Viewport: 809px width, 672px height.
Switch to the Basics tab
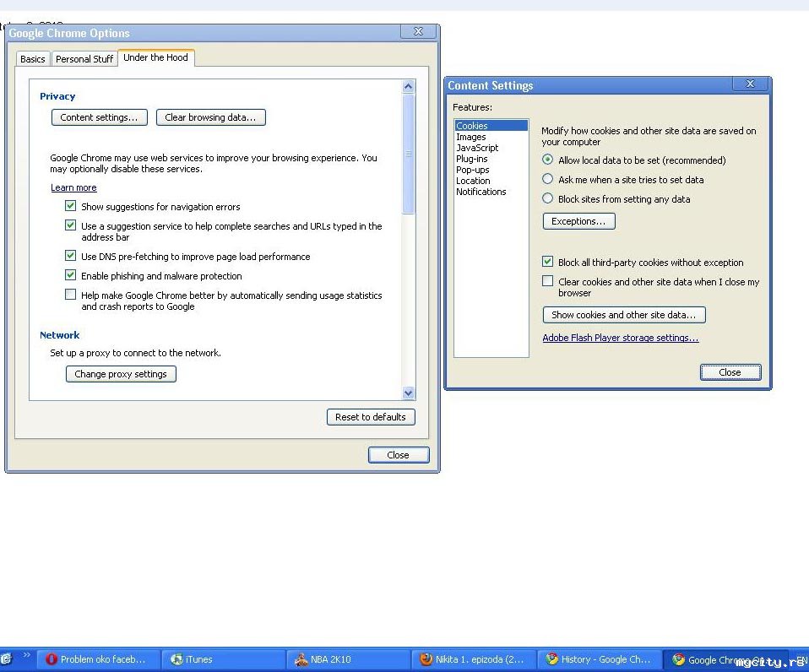click(32, 59)
